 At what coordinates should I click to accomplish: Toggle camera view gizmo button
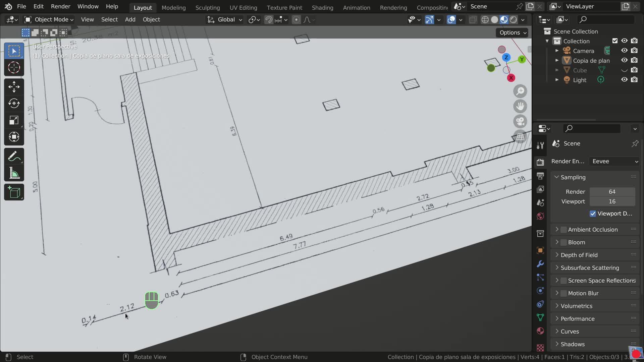(x=520, y=121)
